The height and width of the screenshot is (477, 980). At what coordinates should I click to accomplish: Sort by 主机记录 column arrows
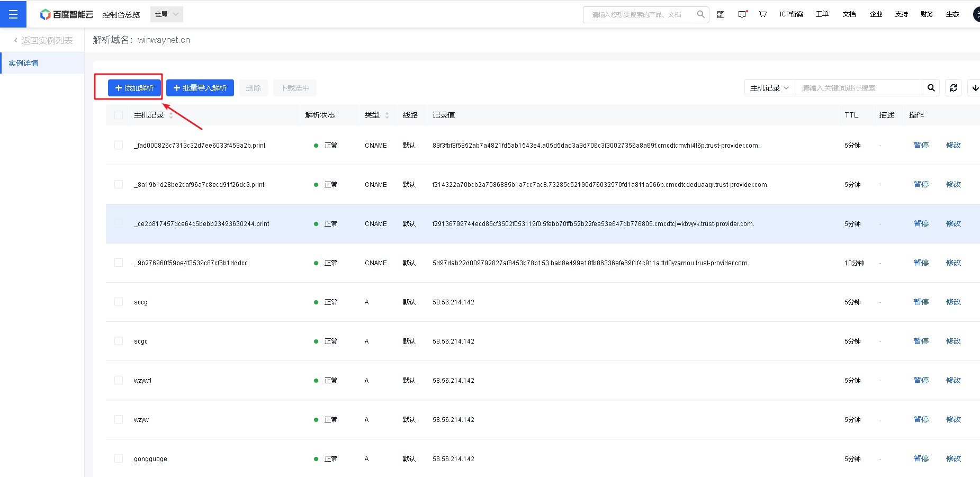(171, 115)
